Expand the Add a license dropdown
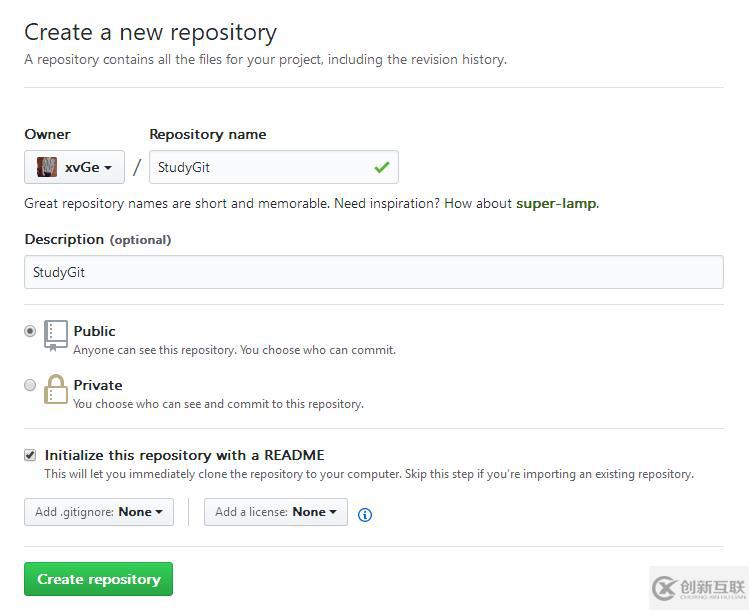The height and width of the screenshot is (610, 749). (x=276, y=512)
